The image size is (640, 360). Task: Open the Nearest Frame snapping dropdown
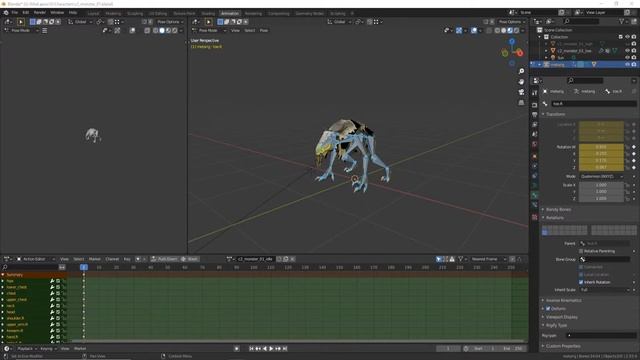(x=488, y=259)
